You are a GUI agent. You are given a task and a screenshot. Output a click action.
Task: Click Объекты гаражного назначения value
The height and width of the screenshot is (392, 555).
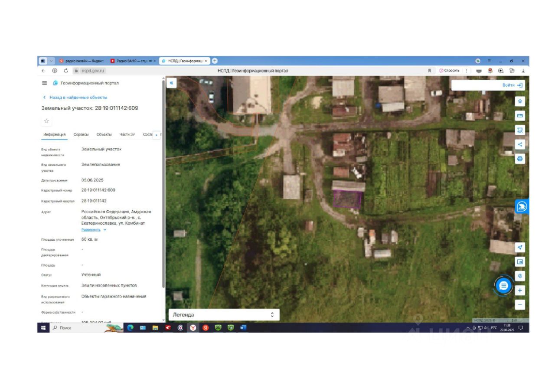click(114, 296)
